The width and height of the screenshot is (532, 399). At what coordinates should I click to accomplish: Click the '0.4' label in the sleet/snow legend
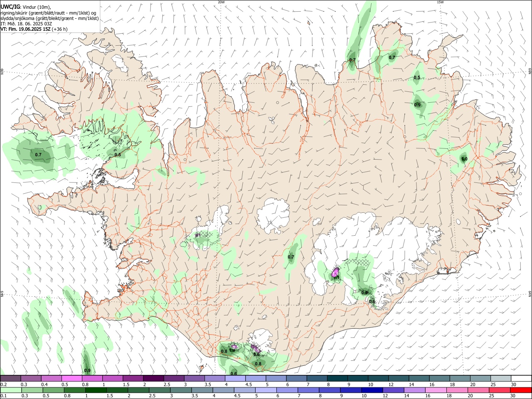[x=44, y=384]
